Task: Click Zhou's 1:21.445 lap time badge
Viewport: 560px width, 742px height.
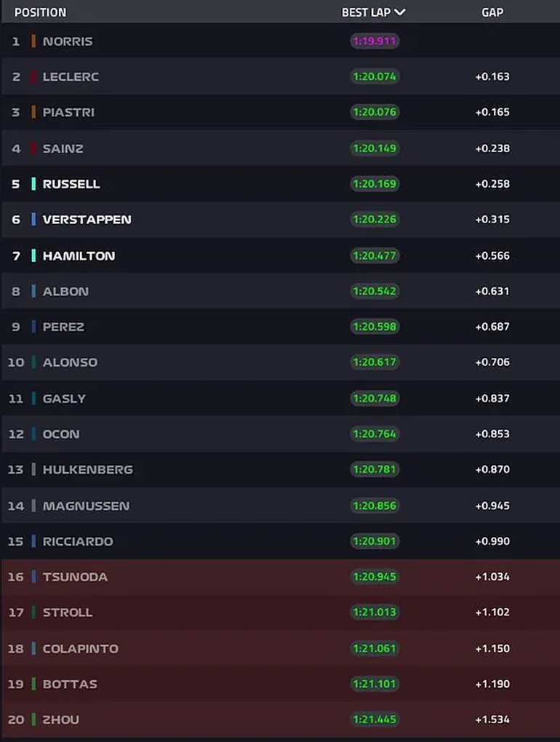Action: tap(375, 719)
